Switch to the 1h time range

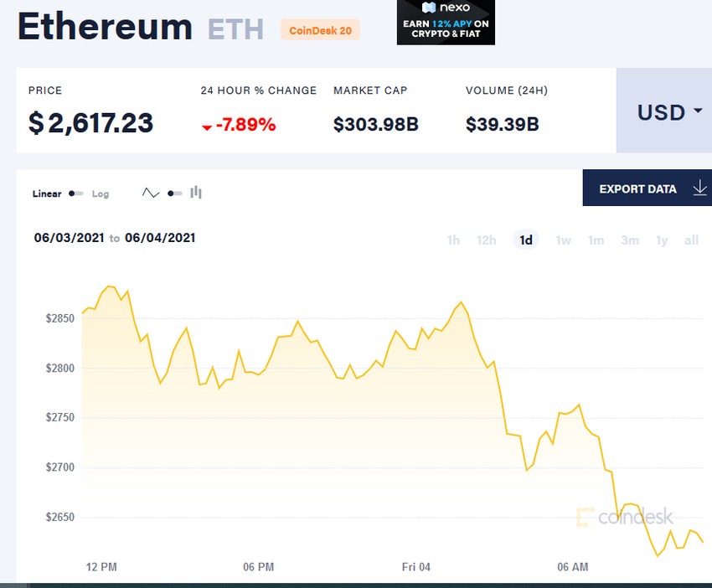pos(453,240)
